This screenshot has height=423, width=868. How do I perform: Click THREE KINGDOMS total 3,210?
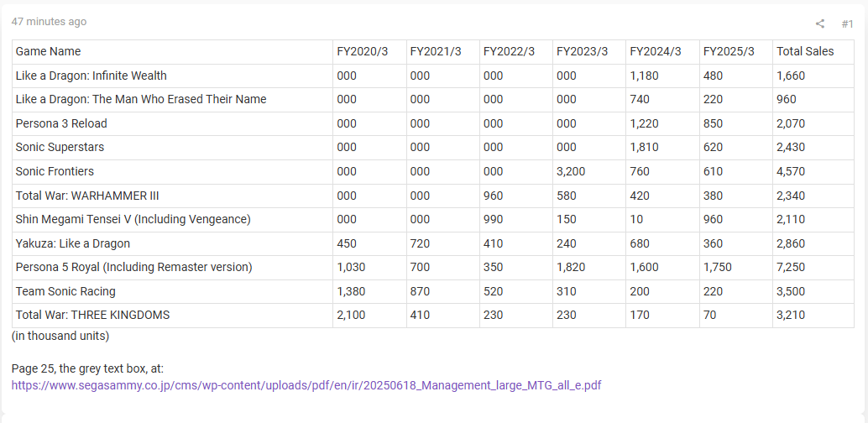[x=813, y=315]
